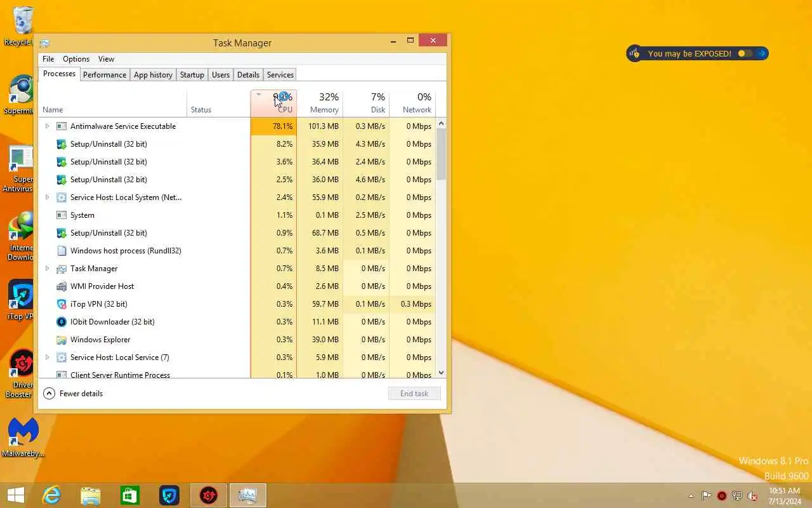This screenshot has height=508, width=812.
Task: Click the process list scroll down arrow
Action: pos(442,373)
